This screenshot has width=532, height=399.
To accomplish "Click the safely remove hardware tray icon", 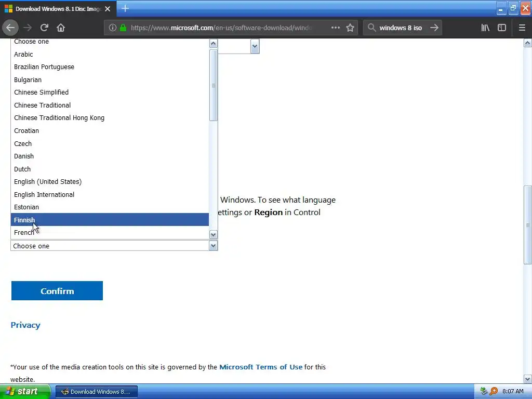I will tap(484, 392).
